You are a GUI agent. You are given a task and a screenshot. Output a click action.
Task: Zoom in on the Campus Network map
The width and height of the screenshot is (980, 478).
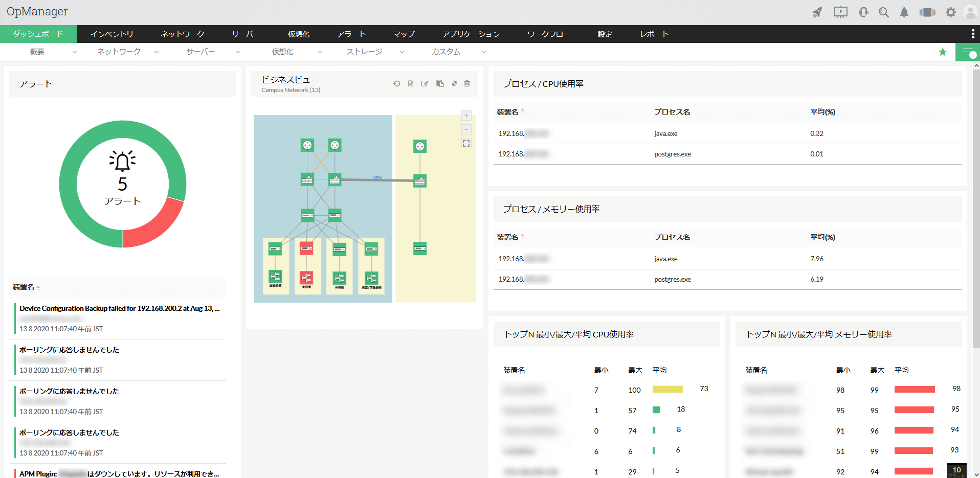click(466, 116)
